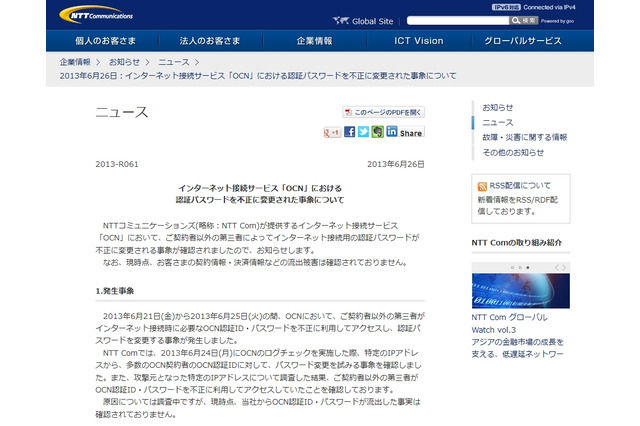Image resolution: width=640 pixels, height=426 pixels.
Task: Open 故障・災害に関する情報 in the sidebar
Action: coord(524,137)
